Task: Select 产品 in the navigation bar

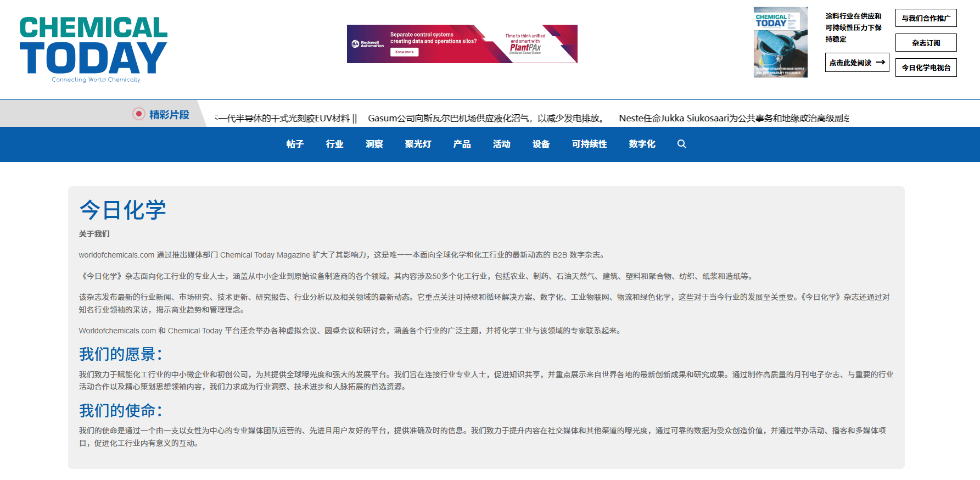Action: 462,144
